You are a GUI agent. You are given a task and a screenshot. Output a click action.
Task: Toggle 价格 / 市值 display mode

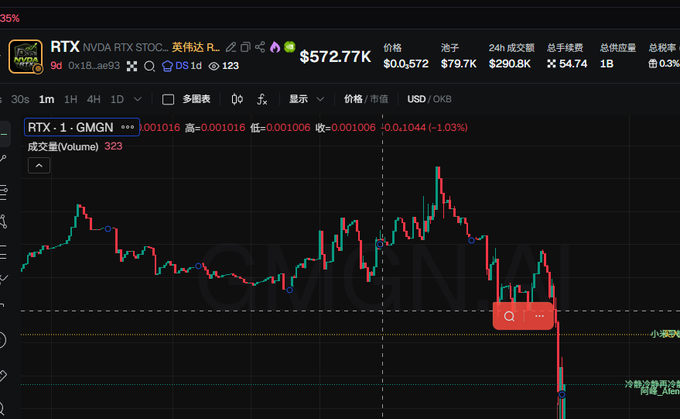coord(366,99)
